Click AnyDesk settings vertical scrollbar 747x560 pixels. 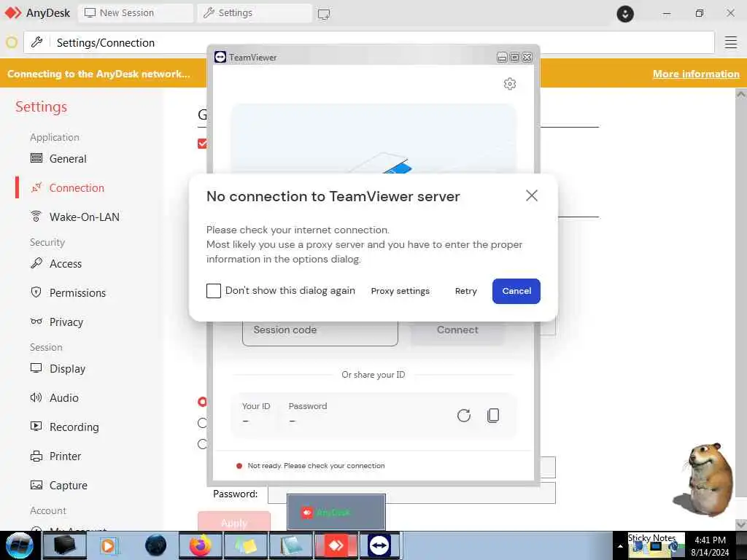click(x=741, y=309)
